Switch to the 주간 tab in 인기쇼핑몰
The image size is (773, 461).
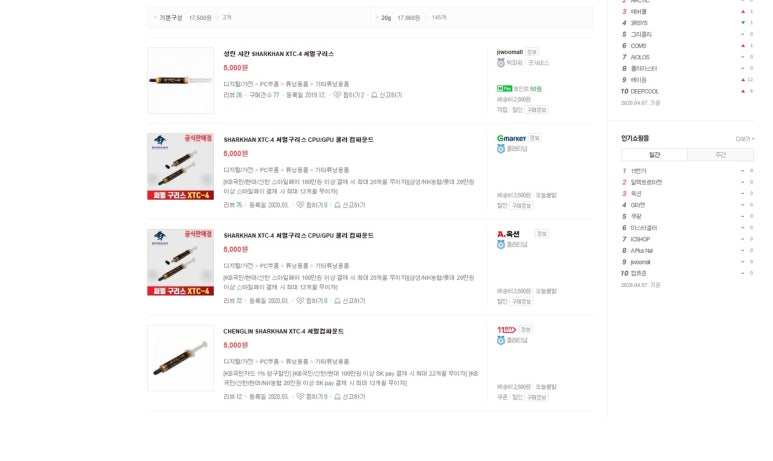click(720, 155)
